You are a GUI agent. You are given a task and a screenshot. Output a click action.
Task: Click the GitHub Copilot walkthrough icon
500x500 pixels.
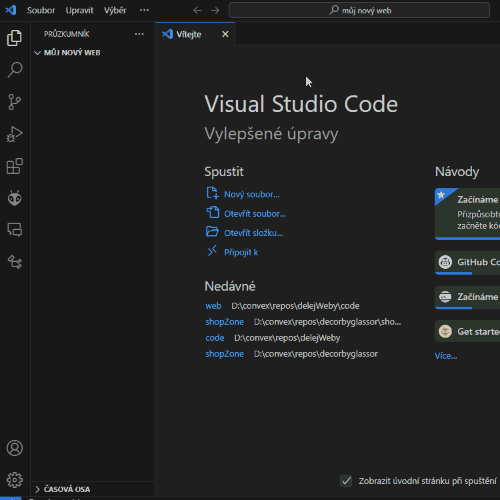click(445, 262)
